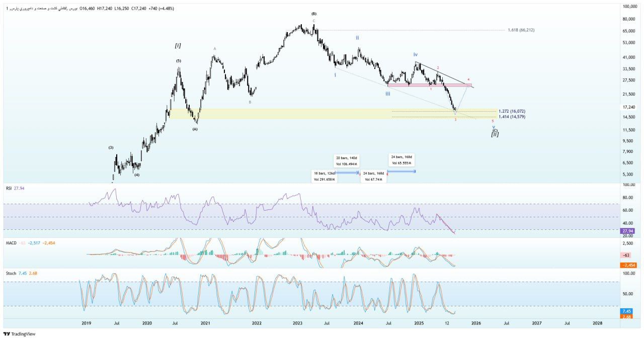Select the red wave 4 label
The image size is (644, 340).
(x=468, y=79)
